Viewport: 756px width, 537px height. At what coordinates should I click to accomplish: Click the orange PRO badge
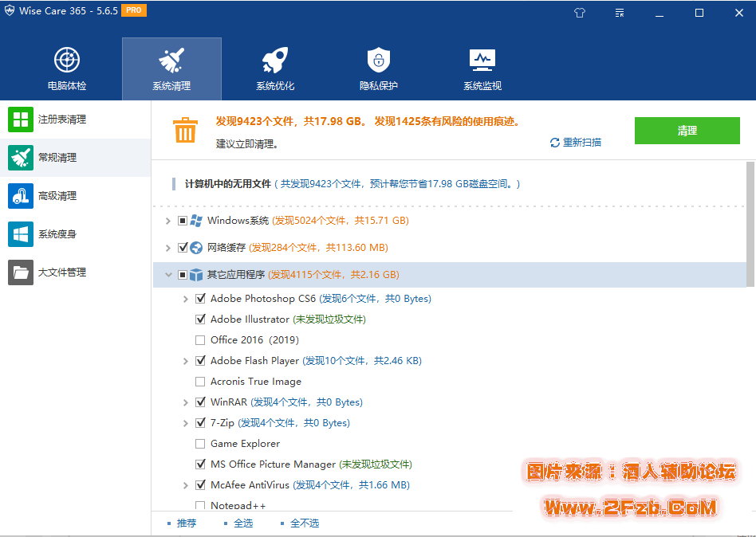tap(133, 10)
